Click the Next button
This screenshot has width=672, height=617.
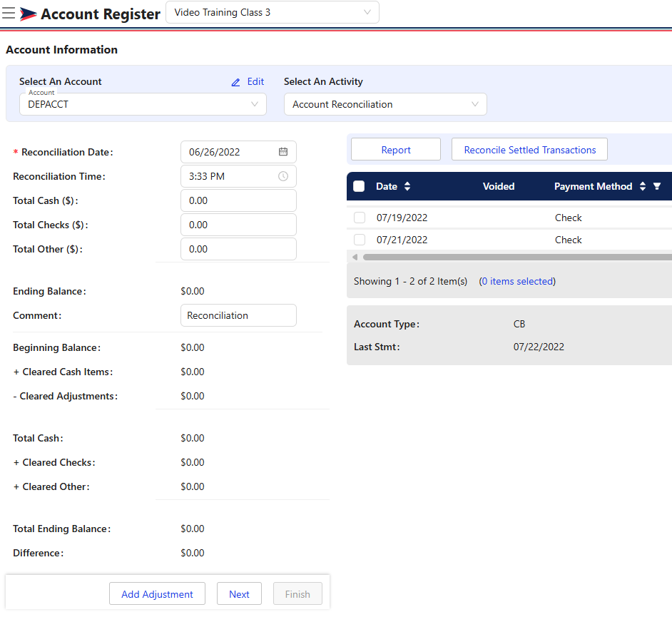(239, 594)
